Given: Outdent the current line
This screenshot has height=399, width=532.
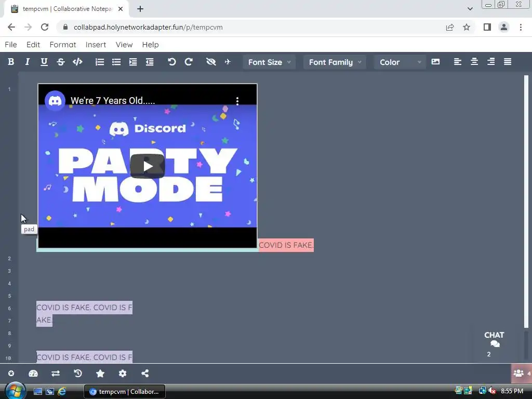Looking at the screenshot, I should pos(150,62).
